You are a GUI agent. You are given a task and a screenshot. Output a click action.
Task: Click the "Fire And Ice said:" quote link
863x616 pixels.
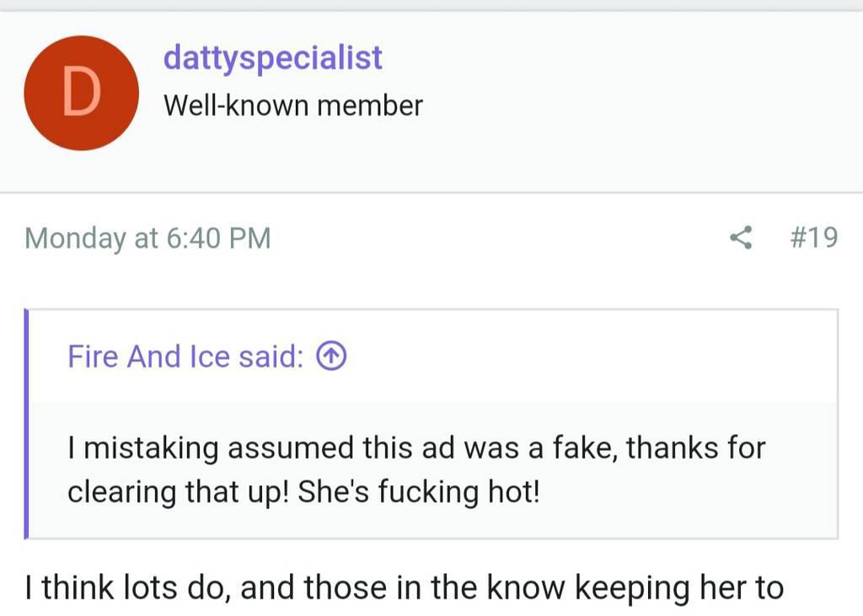point(185,357)
